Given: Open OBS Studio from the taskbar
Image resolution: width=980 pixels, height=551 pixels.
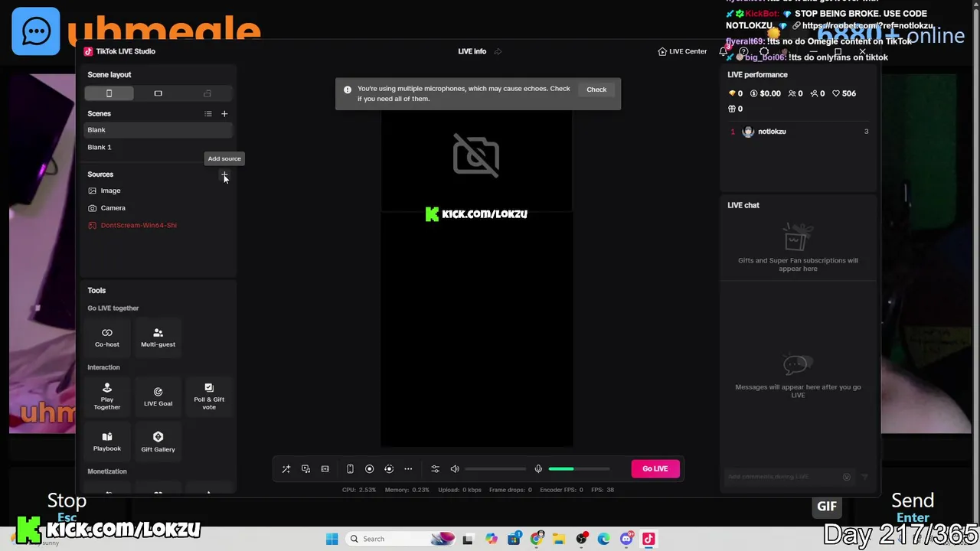Looking at the screenshot, I should coord(582,539).
